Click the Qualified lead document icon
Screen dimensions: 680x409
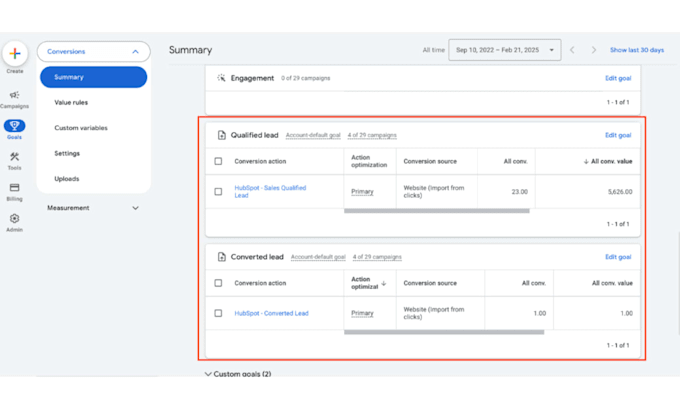tap(222, 135)
